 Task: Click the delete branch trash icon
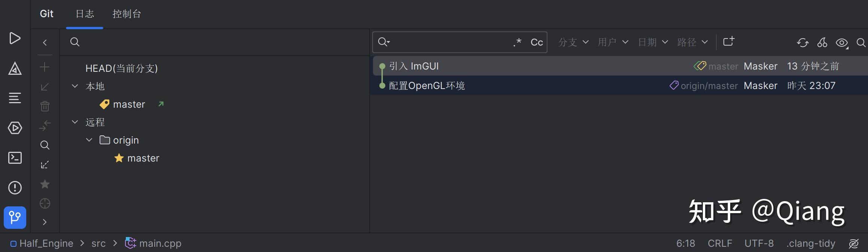point(45,106)
